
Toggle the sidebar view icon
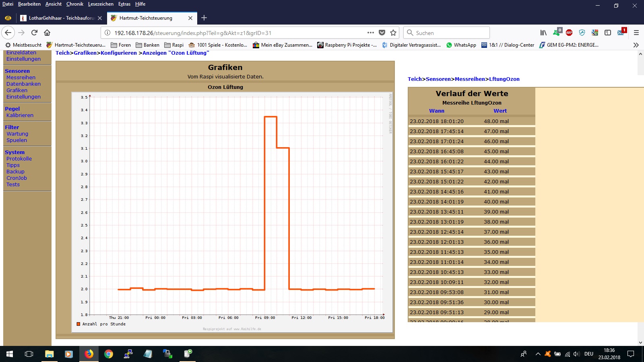tap(608, 33)
